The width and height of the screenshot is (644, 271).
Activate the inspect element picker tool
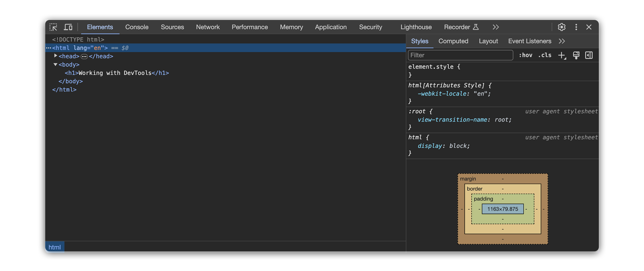[x=53, y=27]
